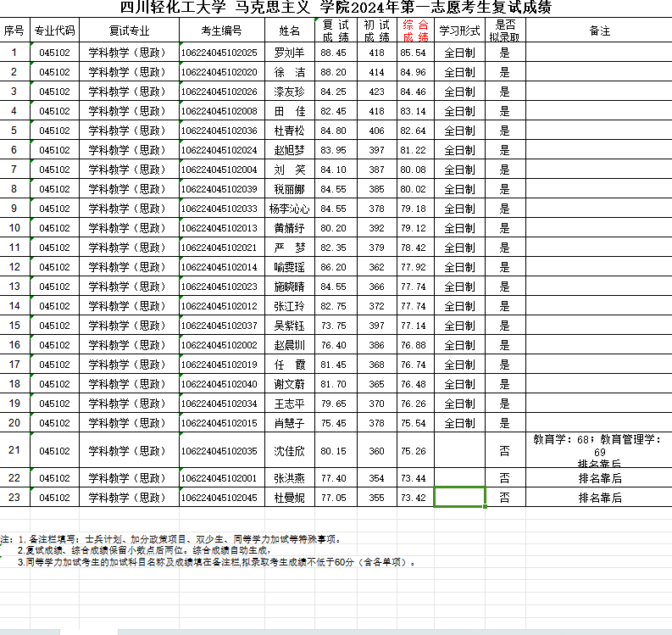
Task: Click the 是 cell for 田佳
Action: point(505,111)
